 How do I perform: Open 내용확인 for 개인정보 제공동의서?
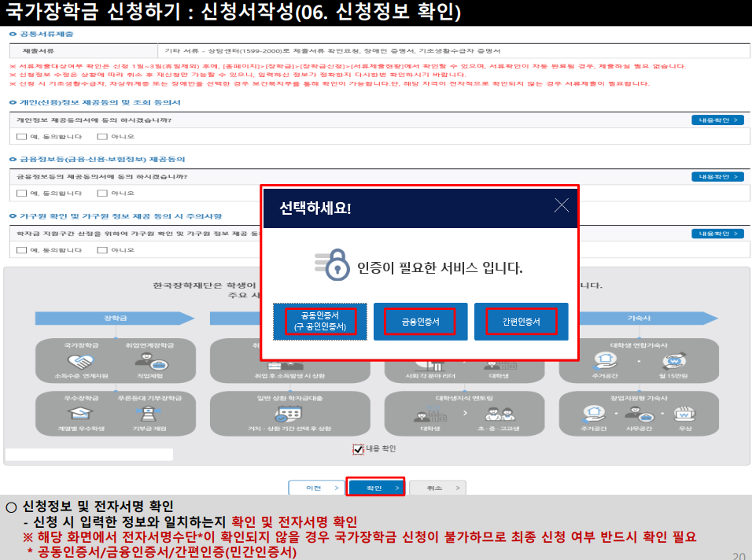717,120
